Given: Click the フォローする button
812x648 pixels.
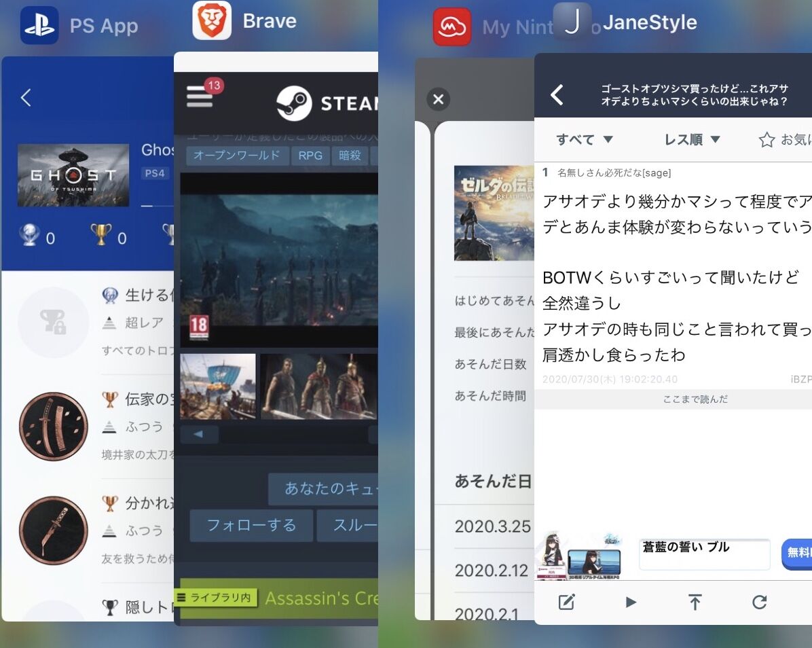Looking at the screenshot, I should point(251,525).
